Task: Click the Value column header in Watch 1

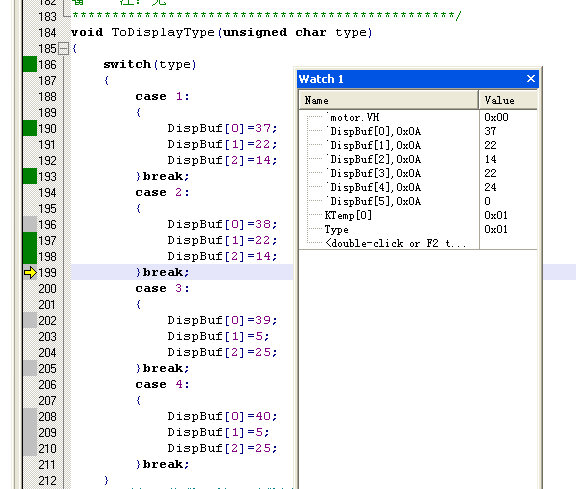Action: click(x=508, y=100)
